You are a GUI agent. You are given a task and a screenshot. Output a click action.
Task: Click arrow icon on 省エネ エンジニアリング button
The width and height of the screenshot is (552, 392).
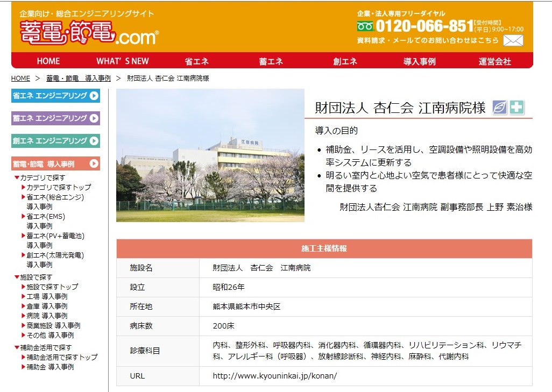94,96
